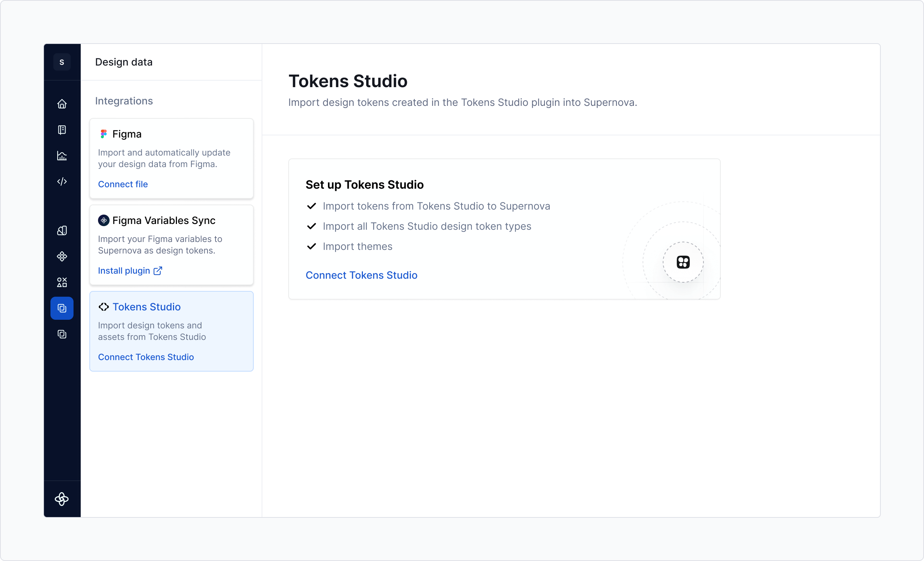Select the Code export sidebar icon

(62, 182)
